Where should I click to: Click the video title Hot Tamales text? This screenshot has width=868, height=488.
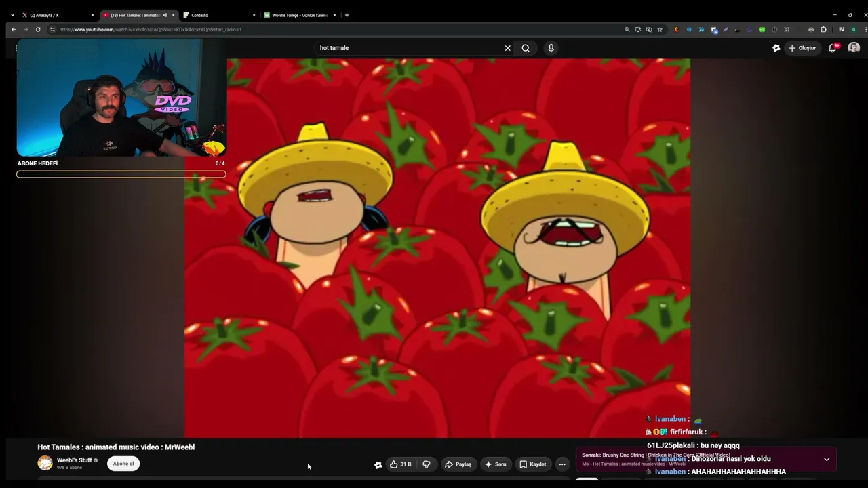tap(116, 447)
